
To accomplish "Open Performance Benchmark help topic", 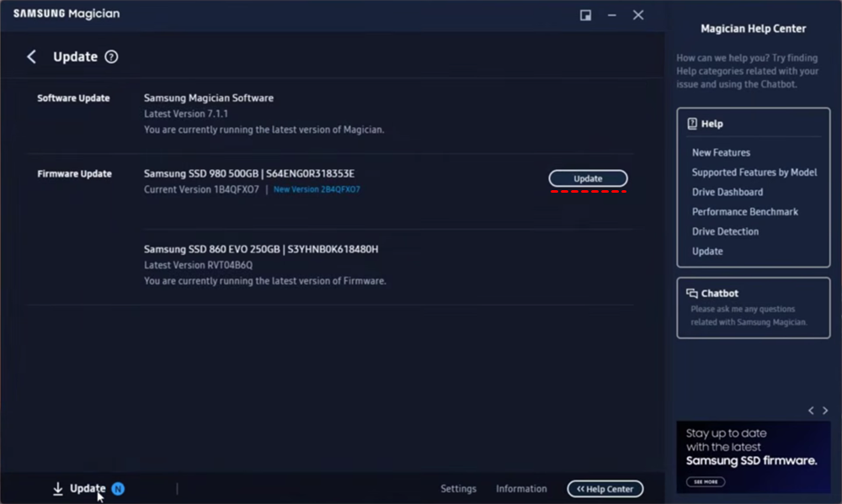I will point(745,212).
